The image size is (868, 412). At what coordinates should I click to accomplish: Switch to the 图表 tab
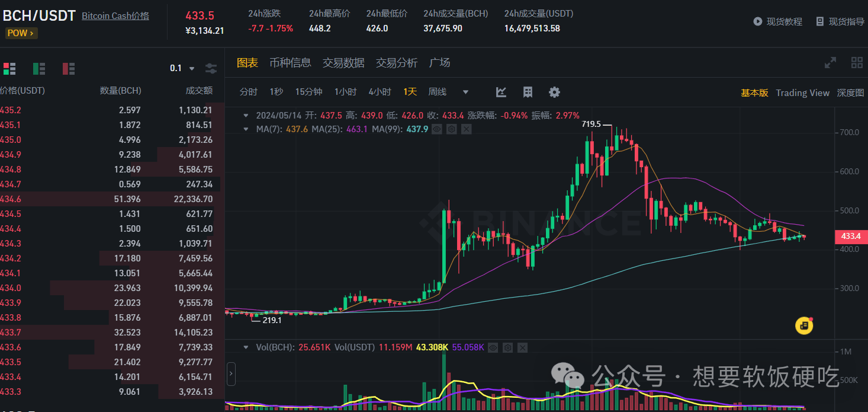[x=247, y=63]
